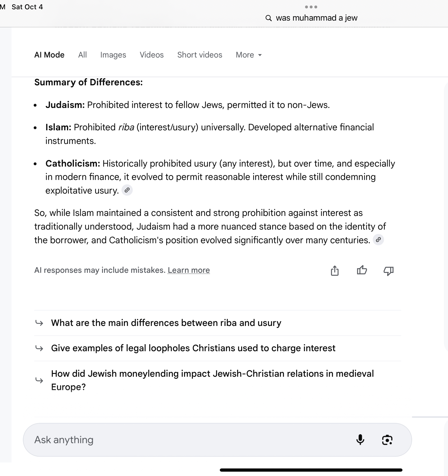Tap the search magnifier icon in address bar
The image size is (448, 476).
pos(269,18)
